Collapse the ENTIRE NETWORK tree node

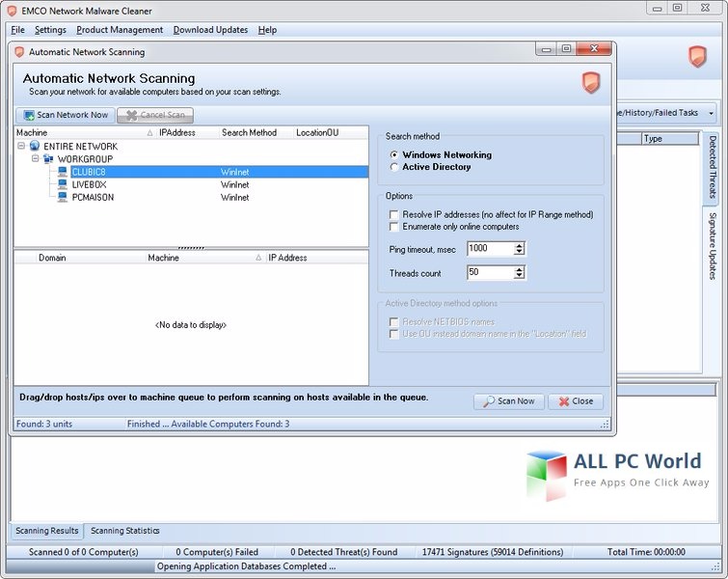(x=21, y=147)
